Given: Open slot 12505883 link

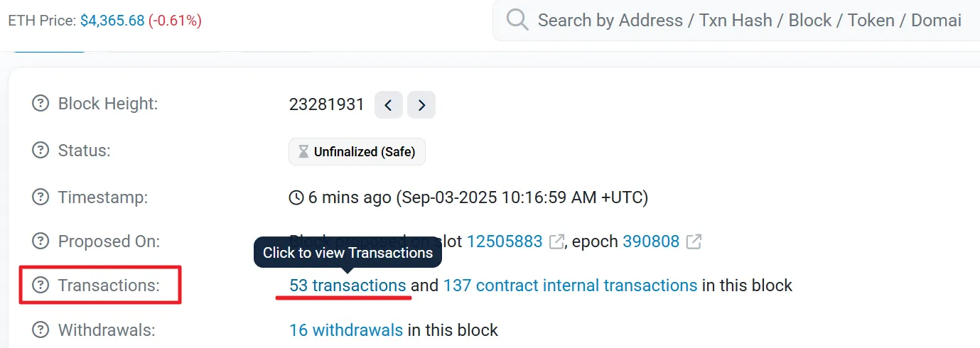Looking at the screenshot, I should pyautogui.click(x=505, y=241).
